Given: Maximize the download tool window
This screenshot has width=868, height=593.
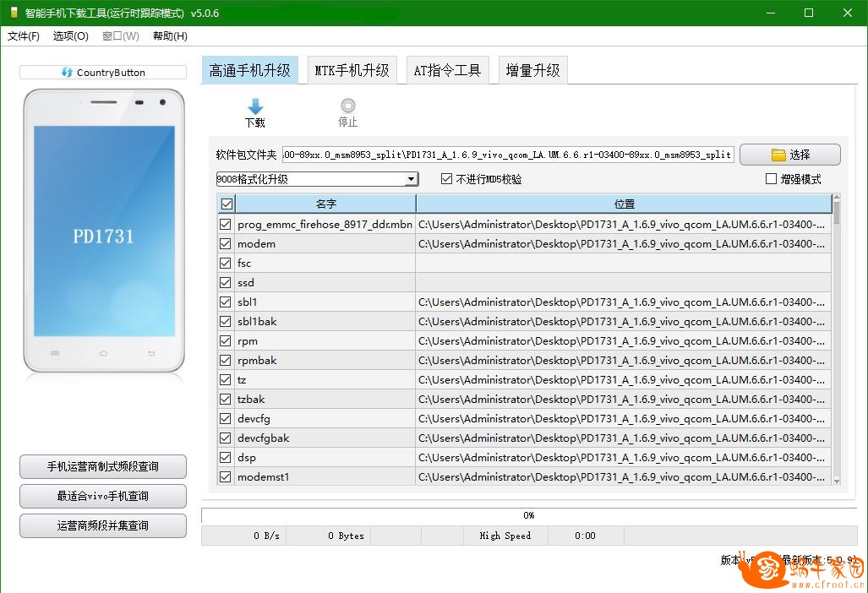Looking at the screenshot, I should [x=809, y=13].
